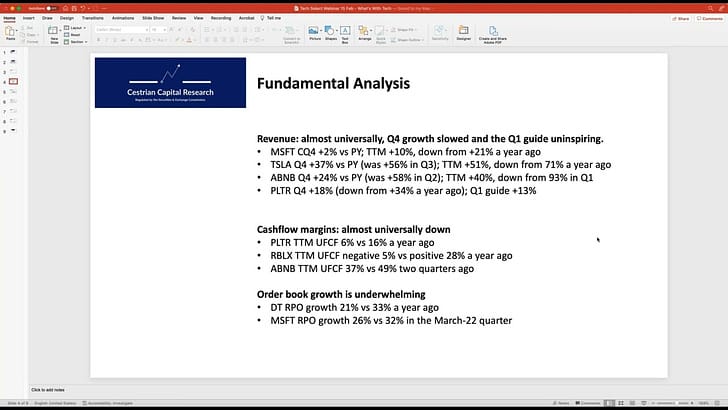Screen dimensions: 728x410
Task: Toggle Notes pane in status bar
Action: [561, 403]
